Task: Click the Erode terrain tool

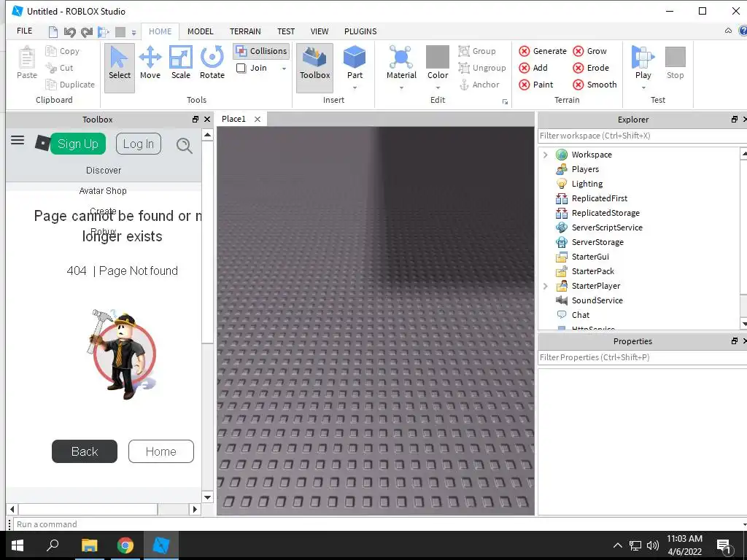Action: (591, 68)
